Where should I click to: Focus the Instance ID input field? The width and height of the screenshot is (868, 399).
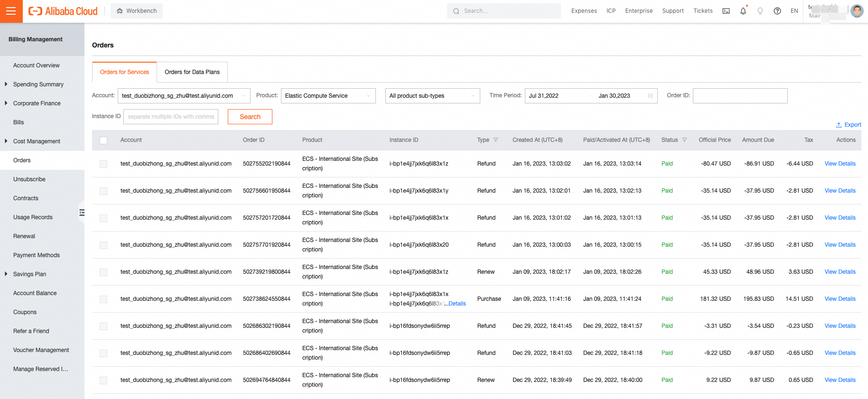171,117
